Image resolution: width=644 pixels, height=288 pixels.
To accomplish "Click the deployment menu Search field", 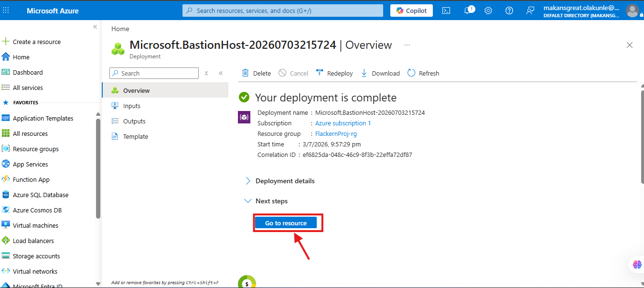I will click(154, 73).
